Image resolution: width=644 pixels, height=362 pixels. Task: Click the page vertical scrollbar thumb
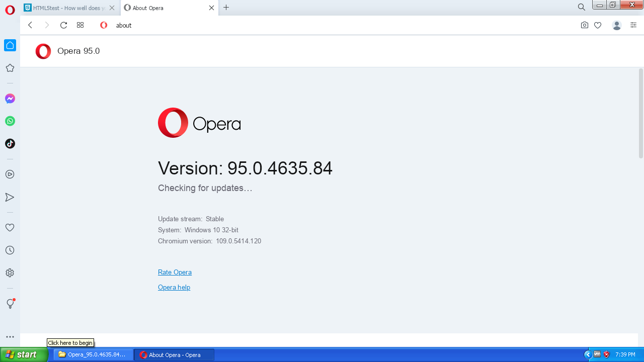[x=640, y=114]
